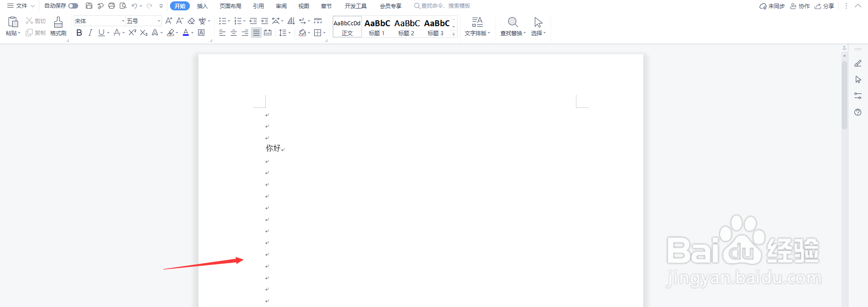The width and height of the screenshot is (868, 307).
Task: Apply Superscript formatting
Action: click(132, 33)
